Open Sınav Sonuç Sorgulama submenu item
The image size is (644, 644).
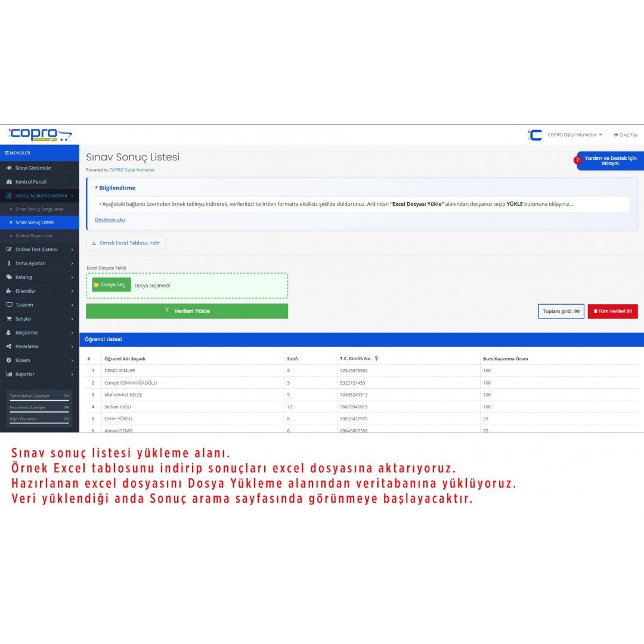point(39,209)
